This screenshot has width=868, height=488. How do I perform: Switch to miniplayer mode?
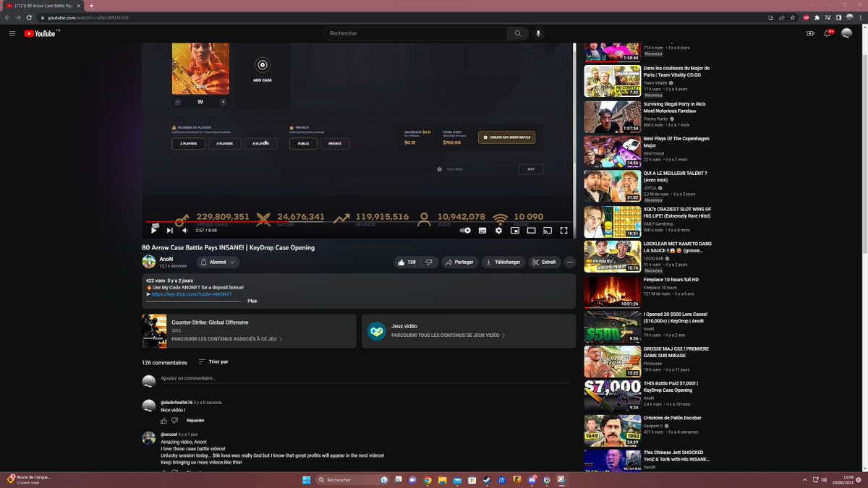[515, 230]
